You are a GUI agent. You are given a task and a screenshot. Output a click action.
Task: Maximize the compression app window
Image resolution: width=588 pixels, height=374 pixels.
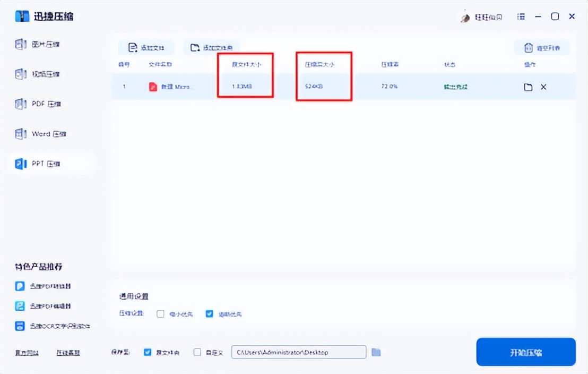555,16
